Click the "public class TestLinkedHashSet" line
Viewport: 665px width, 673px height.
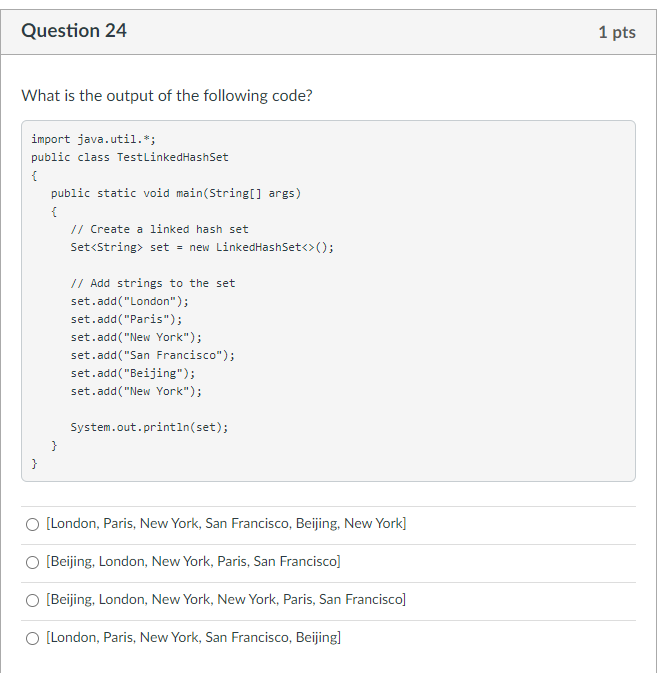click(130, 158)
